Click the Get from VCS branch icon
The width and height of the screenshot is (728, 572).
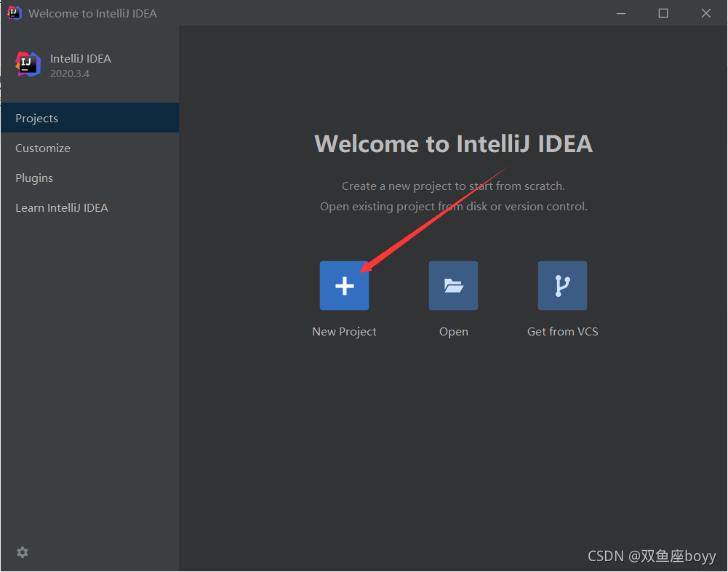pos(562,285)
